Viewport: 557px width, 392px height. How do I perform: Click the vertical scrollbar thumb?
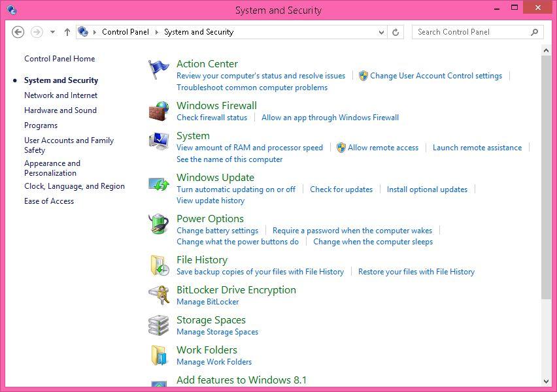546,177
